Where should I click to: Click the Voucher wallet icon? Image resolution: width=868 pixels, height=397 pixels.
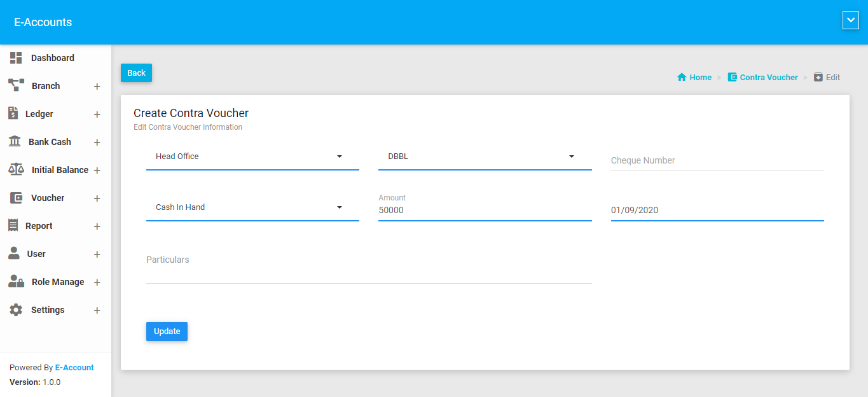(16, 198)
